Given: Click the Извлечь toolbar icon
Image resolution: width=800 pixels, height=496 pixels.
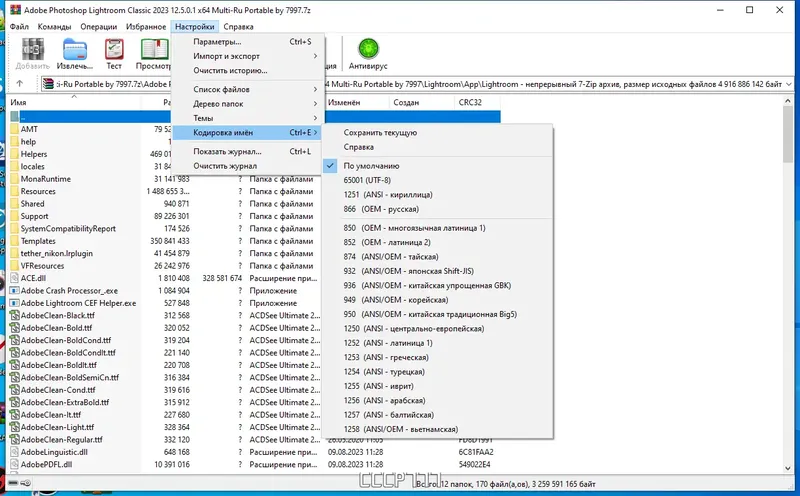Looking at the screenshot, I should click(x=74, y=49).
